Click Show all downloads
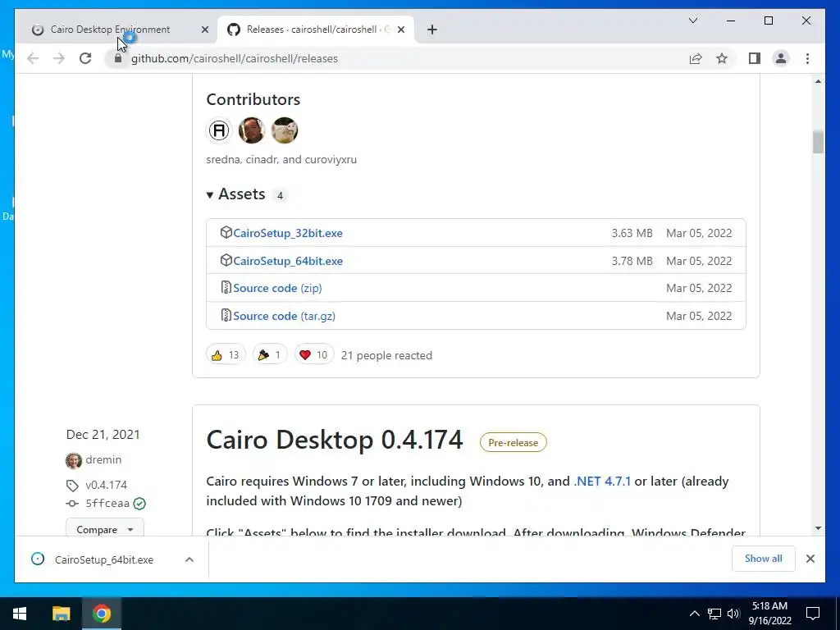The height and width of the screenshot is (630, 840). point(764,559)
